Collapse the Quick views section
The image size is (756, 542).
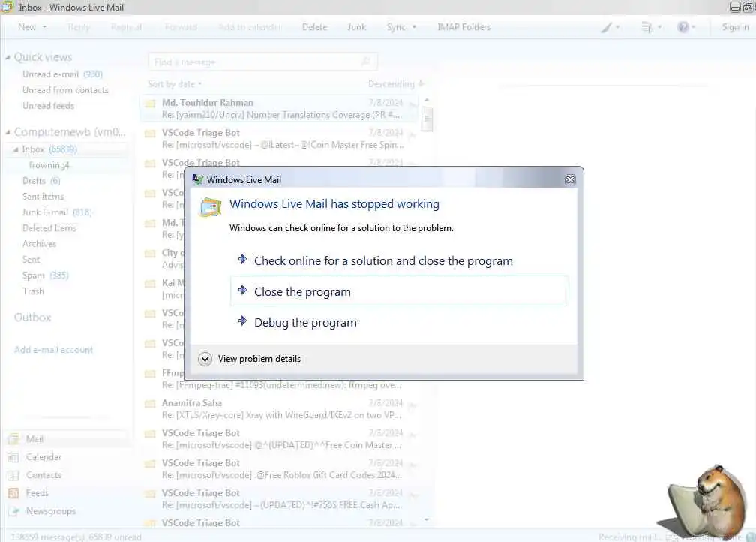click(7, 58)
